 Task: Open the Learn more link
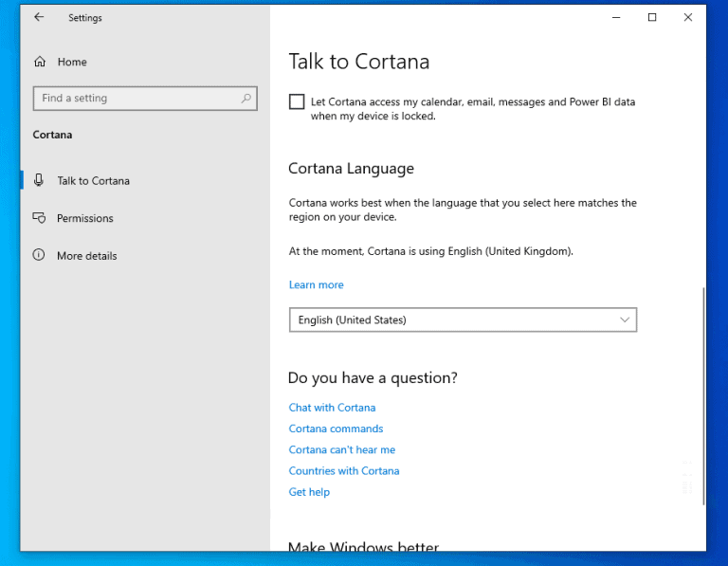[x=317, y=284]
